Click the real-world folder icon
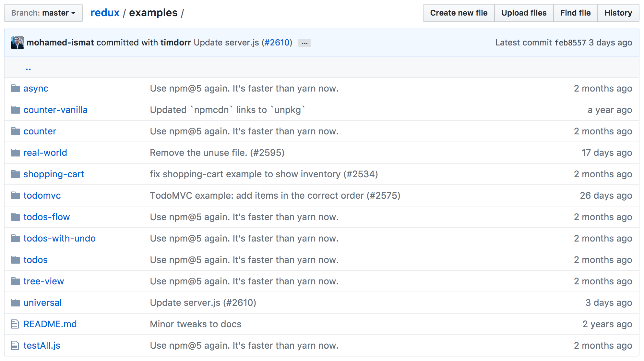644x361 pixels. tap(15, 153)
